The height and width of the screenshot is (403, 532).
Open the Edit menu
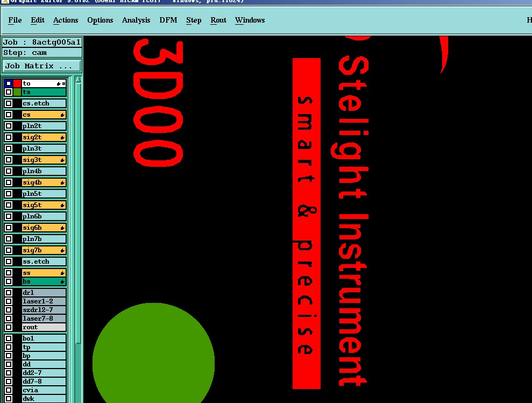(38, 20)
